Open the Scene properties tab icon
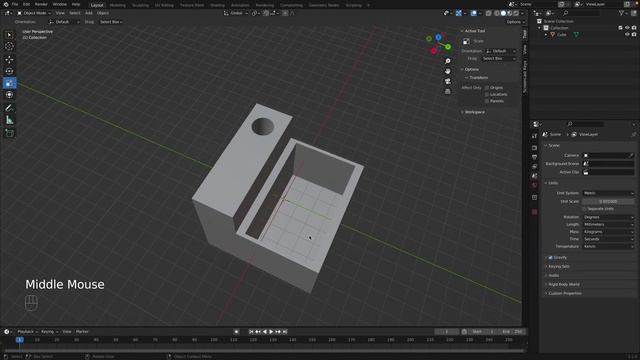Image resolution: width=640 pixels, height=360 pixels. tap(534, 176)
